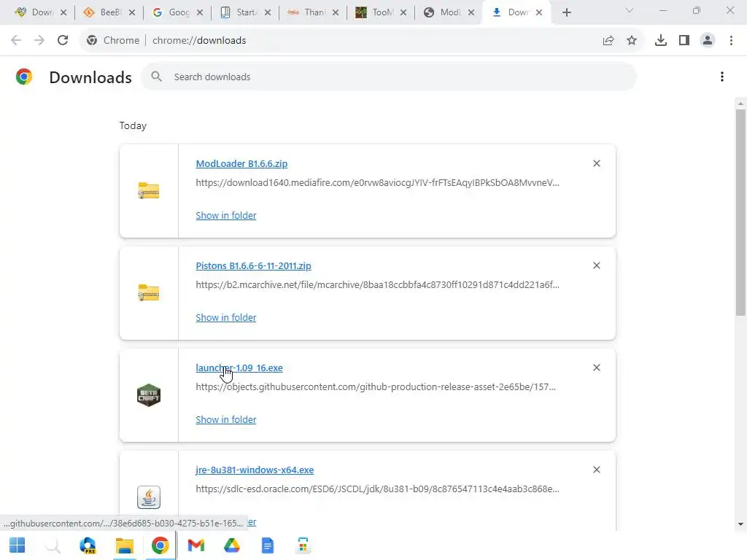Click the githubusercontent source URL text
Viewport: 747px width, 560px height.
[376, 386]
